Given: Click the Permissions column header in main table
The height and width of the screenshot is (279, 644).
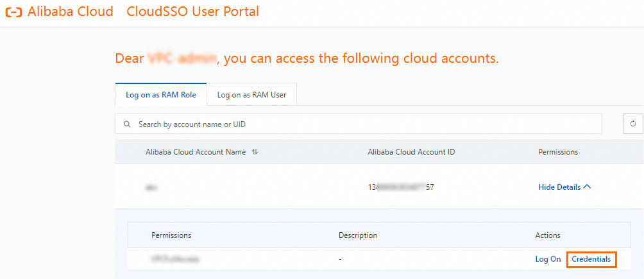Looking at the screenshot, I should coord(558,152).
